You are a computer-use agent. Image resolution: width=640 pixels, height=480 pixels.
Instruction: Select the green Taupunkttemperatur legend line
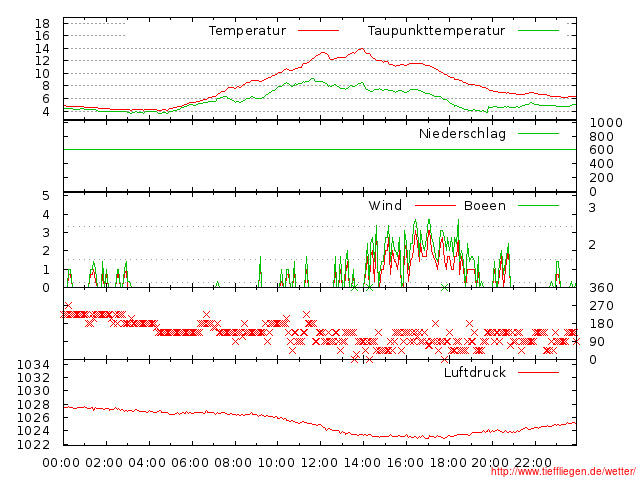538,31
